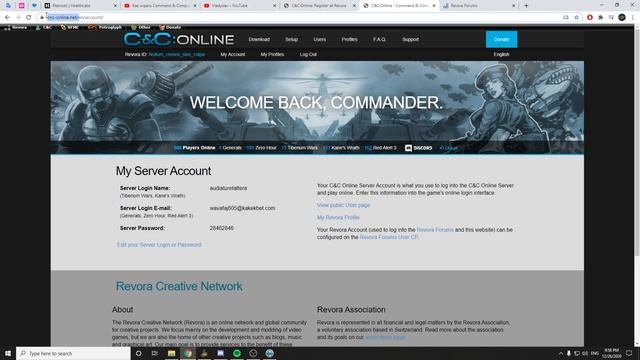Open the Profiles menu item
The height and width of the screenshot is (360, 640).
pos(349,40)
